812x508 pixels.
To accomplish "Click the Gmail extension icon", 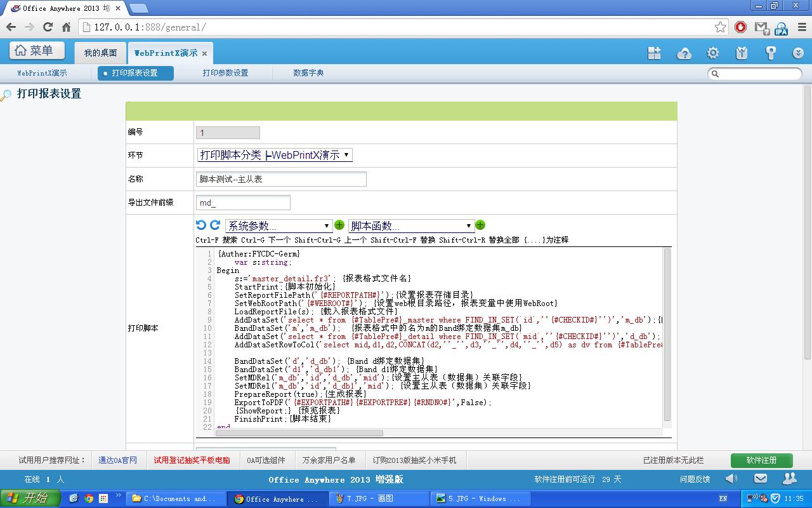I will [x=761, y=27].
